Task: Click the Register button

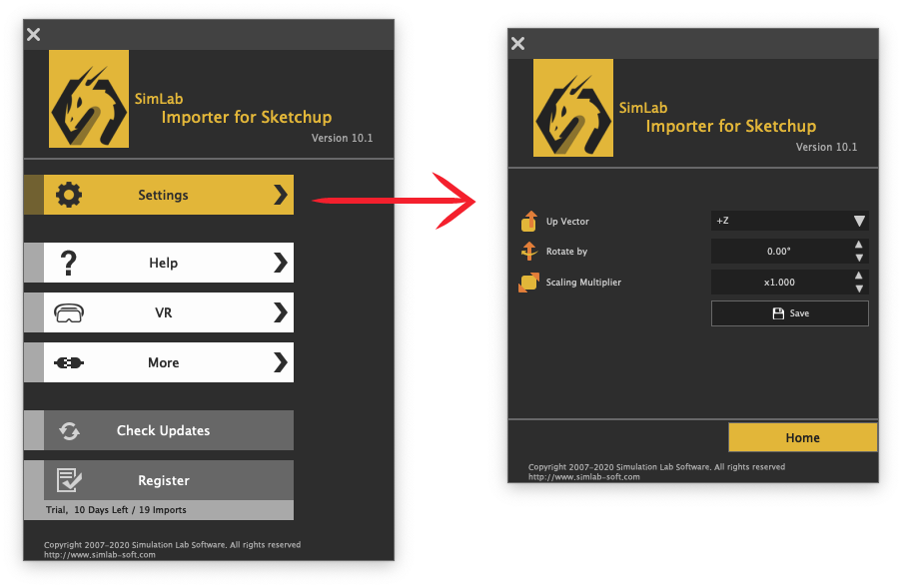Action: click(159, 480)
